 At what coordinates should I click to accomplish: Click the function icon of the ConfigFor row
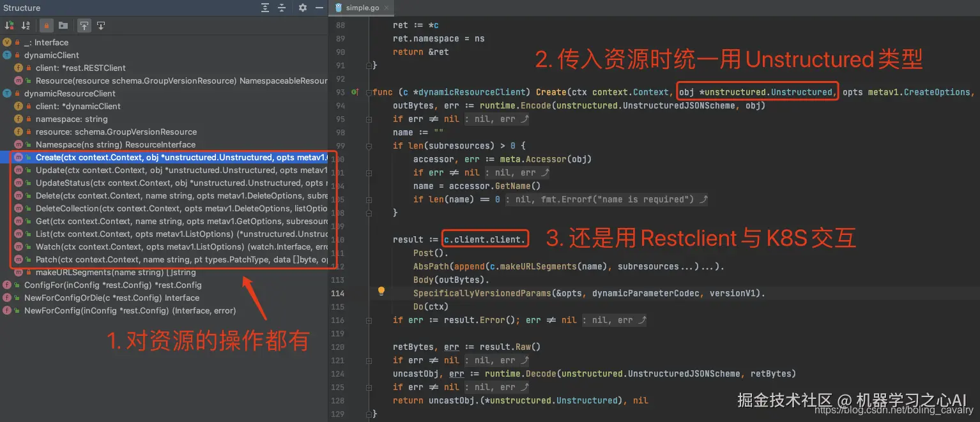pos(7,285)
